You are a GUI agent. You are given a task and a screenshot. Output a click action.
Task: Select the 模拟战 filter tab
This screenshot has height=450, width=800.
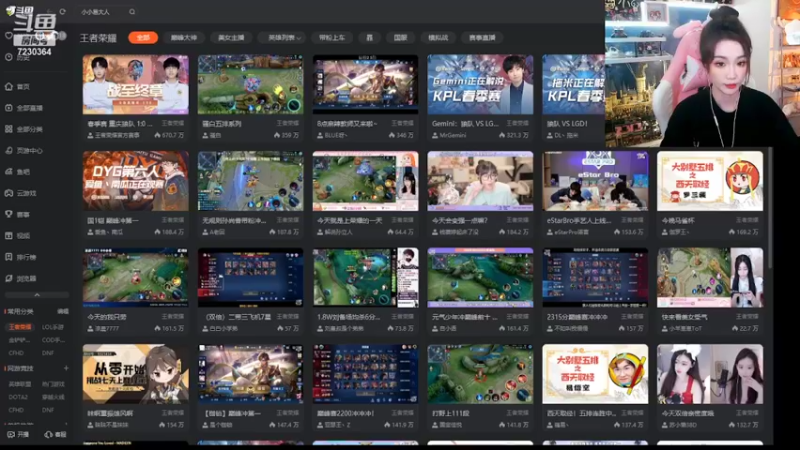438,38
